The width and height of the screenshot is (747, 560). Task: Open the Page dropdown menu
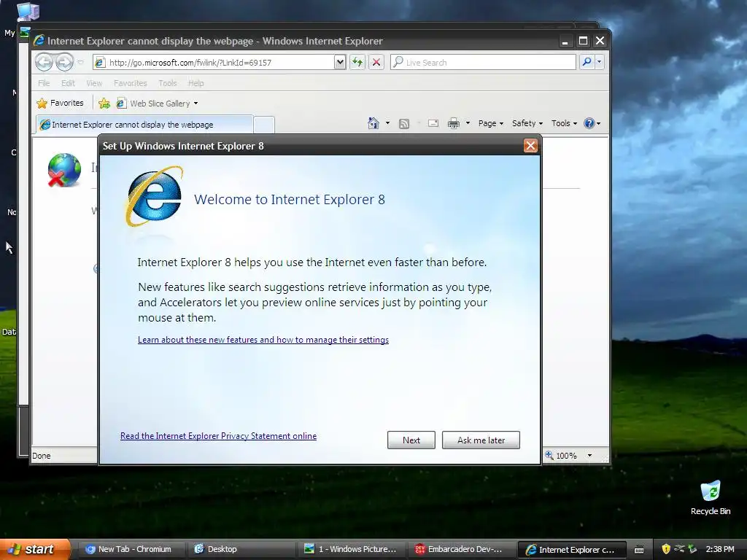[491, 123]
